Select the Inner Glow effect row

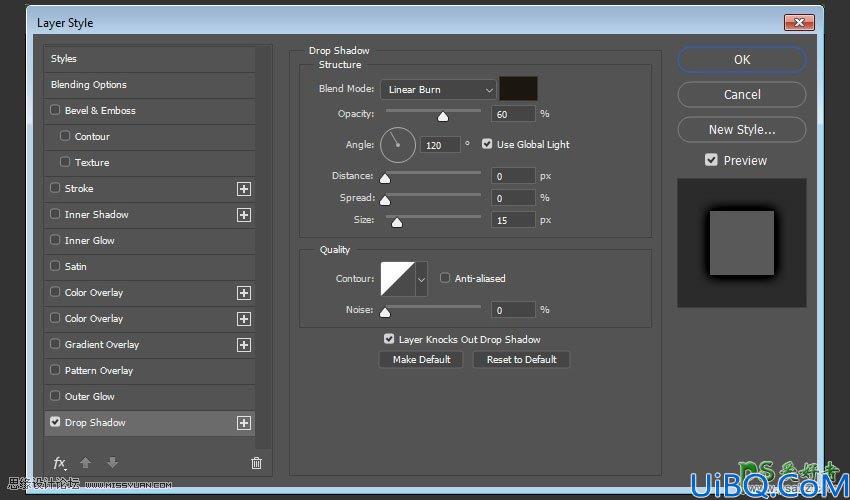click(150, 241)
